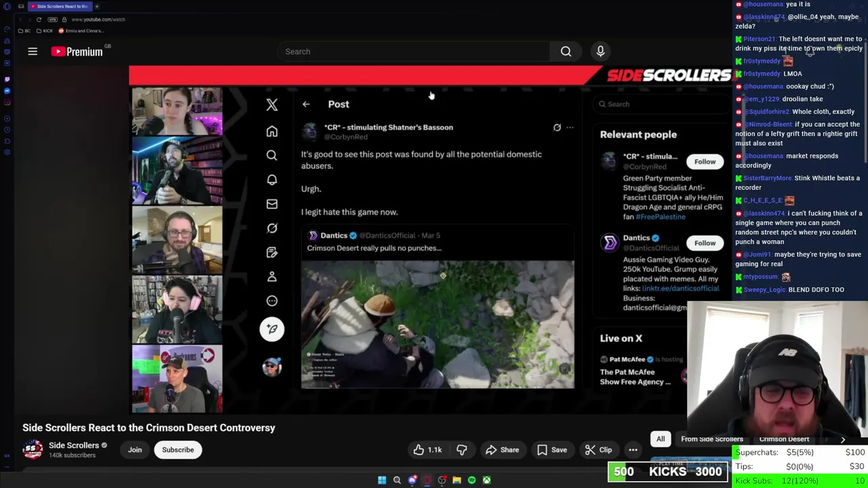
Task: Click the Share button
Action: (502, 450)
